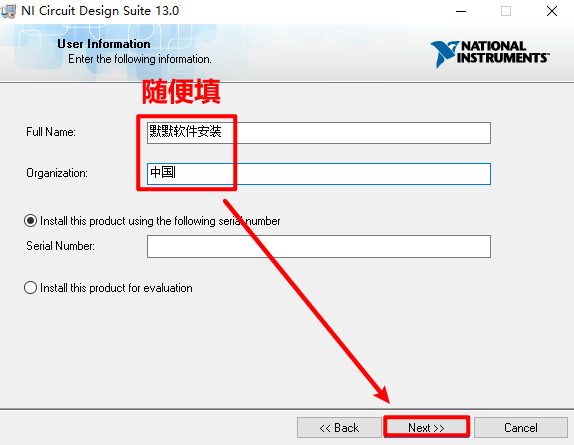Screen dimensions: 574x445
Task: Minimize the installer window
Action: pyautogui.click(x=461, y=11)
